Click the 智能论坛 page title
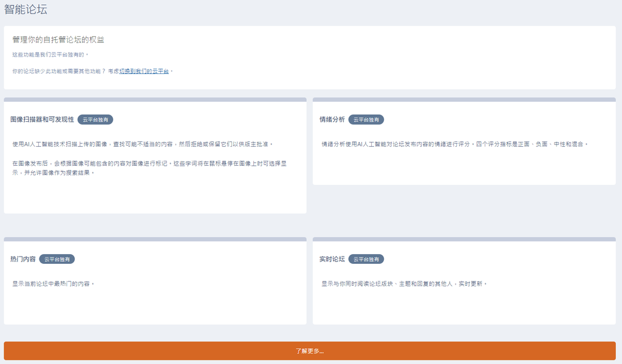Screen dimensions: 622x364 tap(26, 10)
